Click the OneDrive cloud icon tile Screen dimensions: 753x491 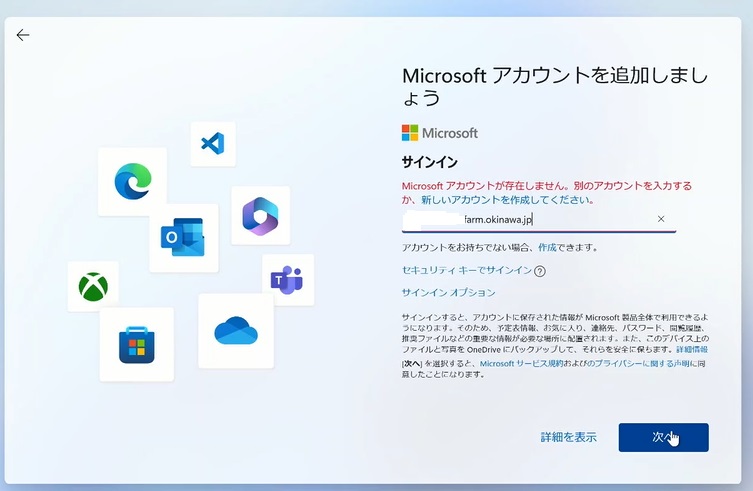(x=236, y=331)
